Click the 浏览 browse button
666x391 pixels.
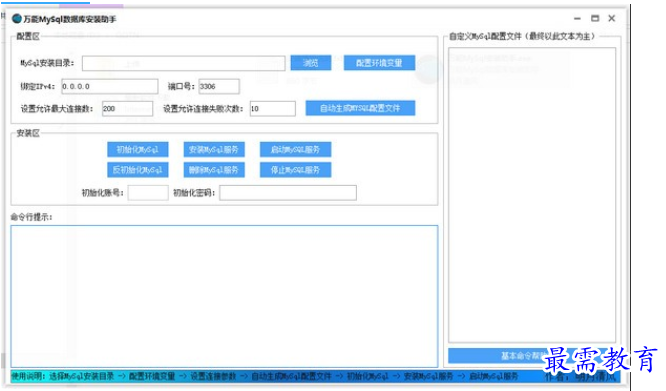coord(310,63)
